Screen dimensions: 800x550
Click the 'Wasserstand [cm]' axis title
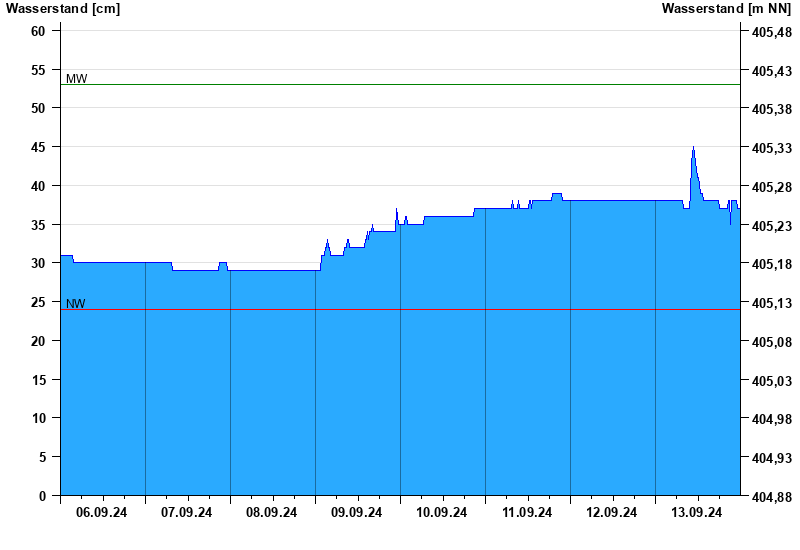63,9
